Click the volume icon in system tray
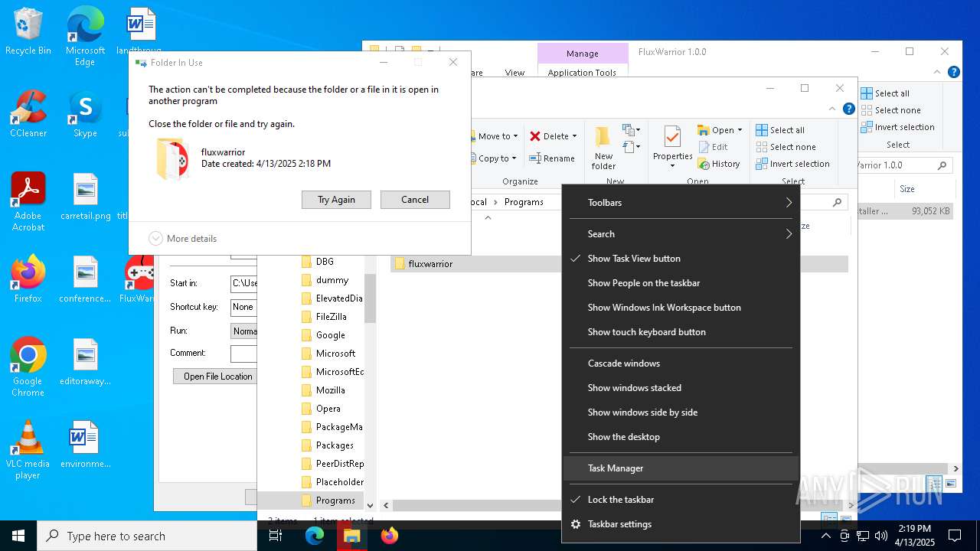Image resolution: width=980 pixels, height=551 pixels. tap(881, 536)
